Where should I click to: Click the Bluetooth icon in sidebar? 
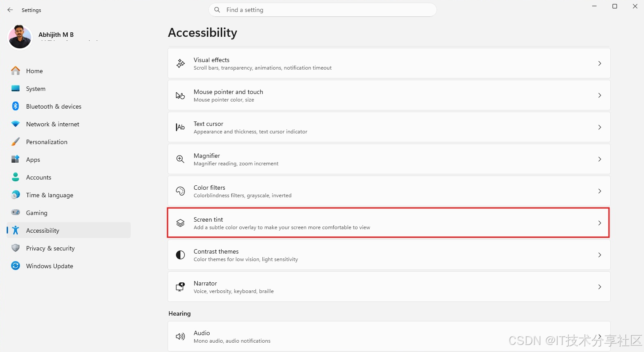tap(16, 106)
